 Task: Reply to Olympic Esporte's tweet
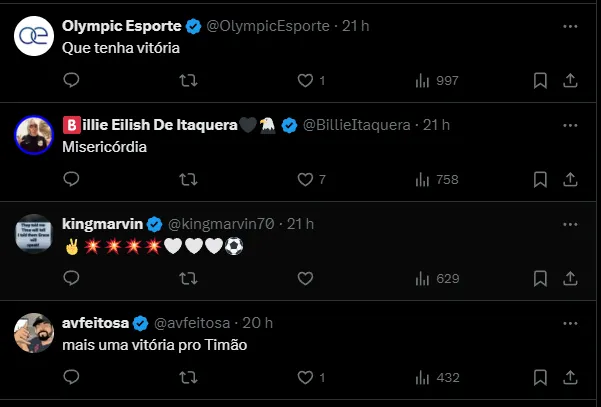(71, 80)
